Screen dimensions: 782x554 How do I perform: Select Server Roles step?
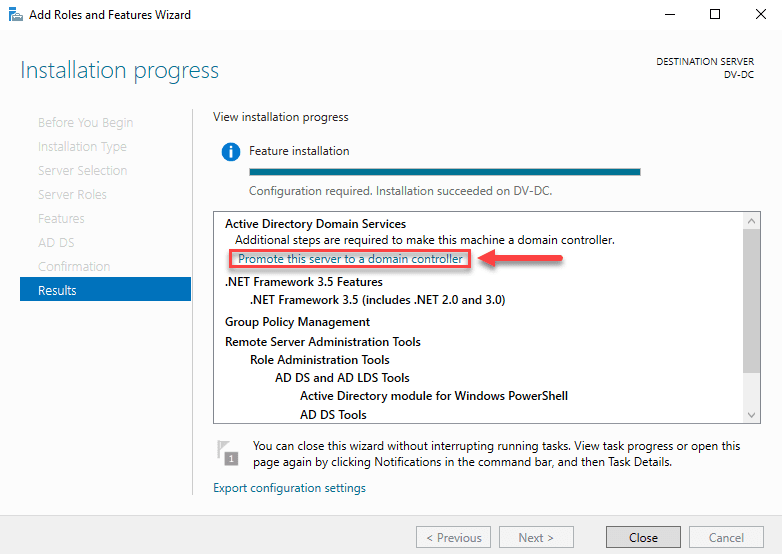click(72, 194)
